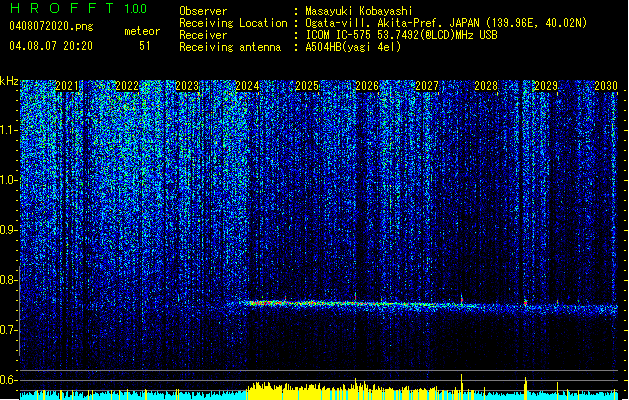Select the ICOM IC-575 receiver text
The height and width of the screenshot is (400, 629).
[x=402, y=35]
